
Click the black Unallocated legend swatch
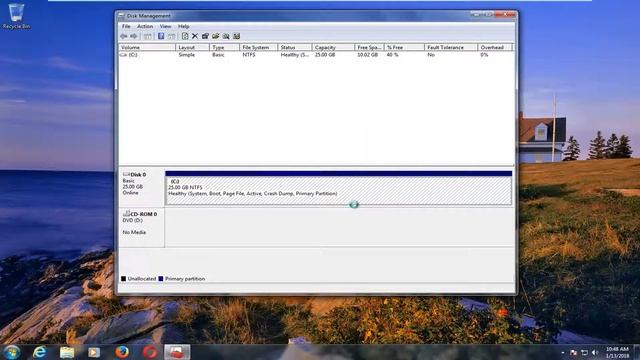[123, 279]
